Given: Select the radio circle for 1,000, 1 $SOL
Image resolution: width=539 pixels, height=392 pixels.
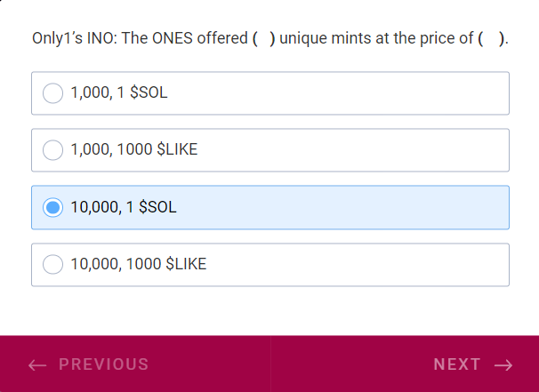Looking at the screenshot, I should (53, 93).
